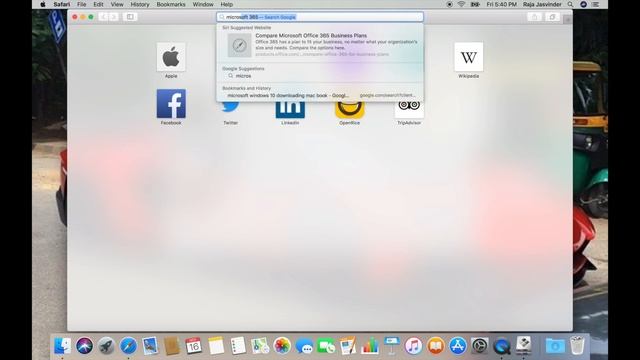The image size is (640, 360).
Task: Click the Share button in Safari toolbar
Action: [534, 17]
